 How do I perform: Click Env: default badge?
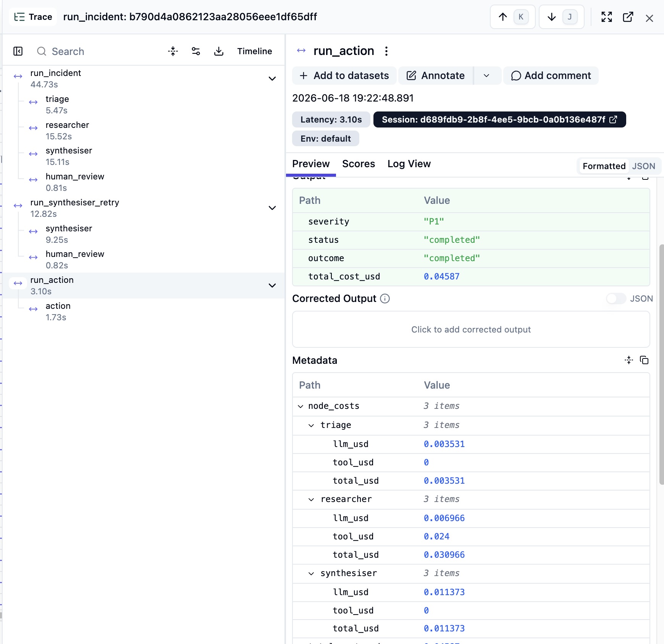(x=325, y=139)
